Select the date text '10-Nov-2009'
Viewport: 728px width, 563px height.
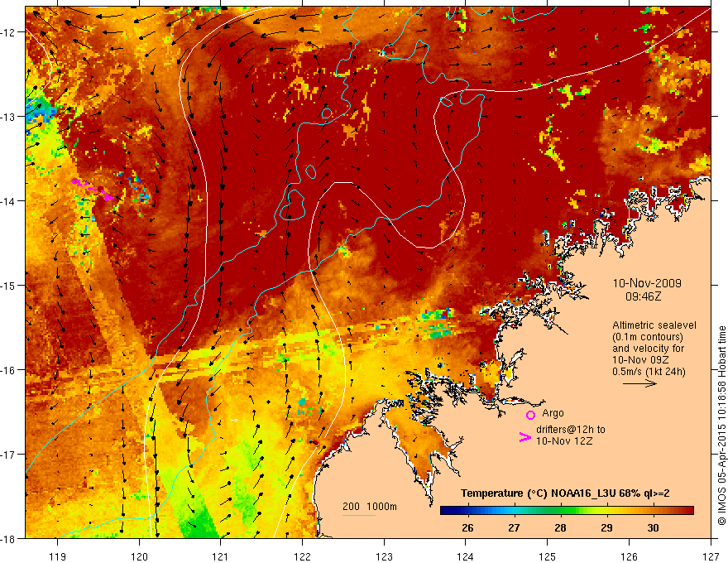(647, 283)
